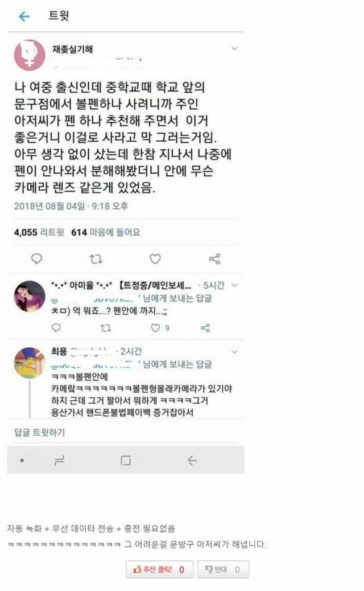Tap the Android home button
This screenshot has height=591, width=364.
pyautogui.click(x=126, y=460)
